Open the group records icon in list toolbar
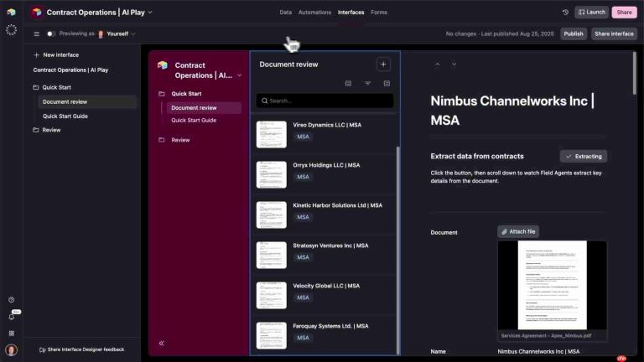This screenshot has width=644, height=362. [348, 83]
